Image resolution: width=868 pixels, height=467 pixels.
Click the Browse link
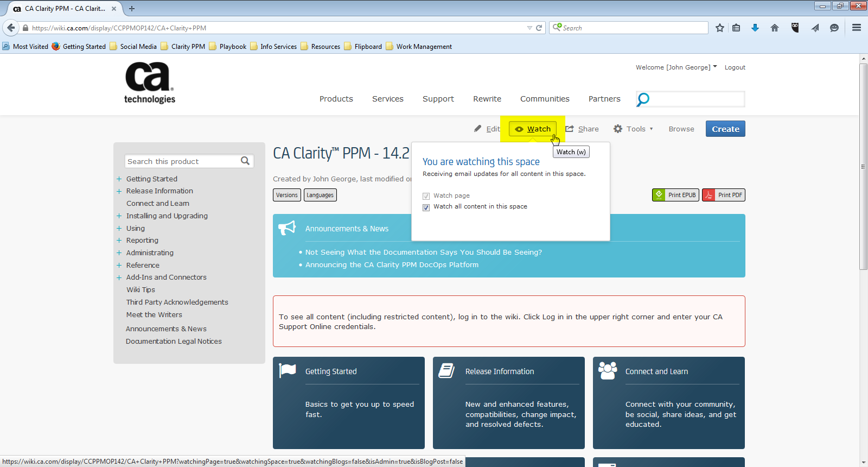pyautogui.click(x=681, y=129)
